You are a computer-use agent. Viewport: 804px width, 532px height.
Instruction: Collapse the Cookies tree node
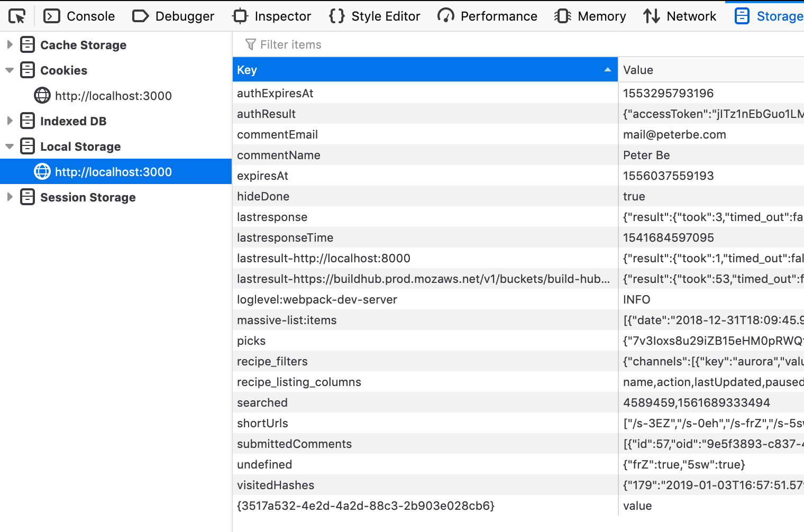[10, 70]
